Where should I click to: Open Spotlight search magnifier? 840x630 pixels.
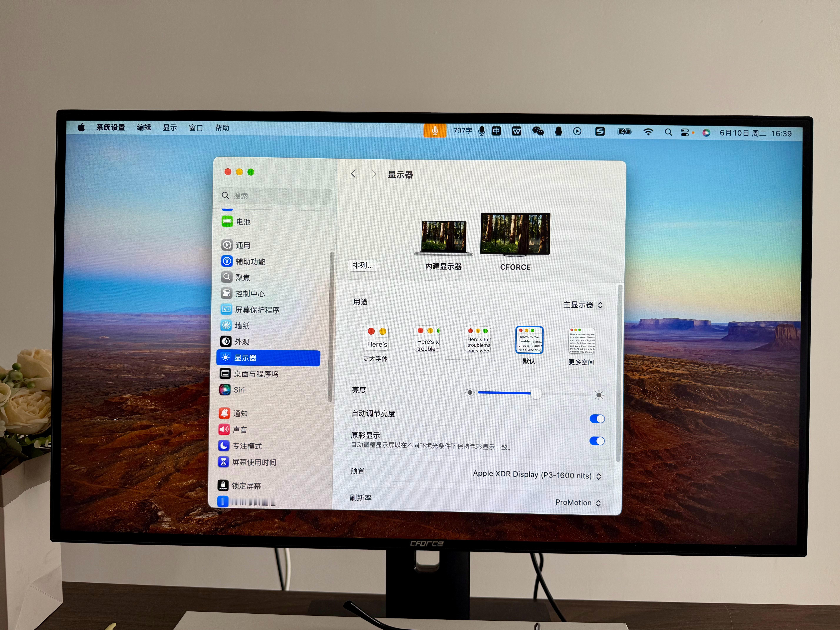(668, 132)
